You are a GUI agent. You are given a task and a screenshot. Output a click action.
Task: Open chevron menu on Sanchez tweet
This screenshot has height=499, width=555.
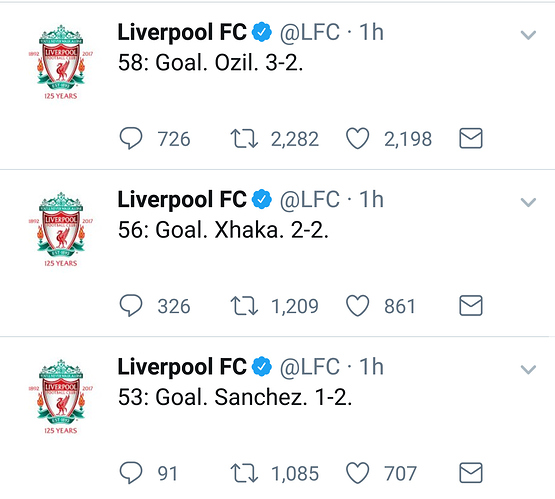click(x=528, y=369)
